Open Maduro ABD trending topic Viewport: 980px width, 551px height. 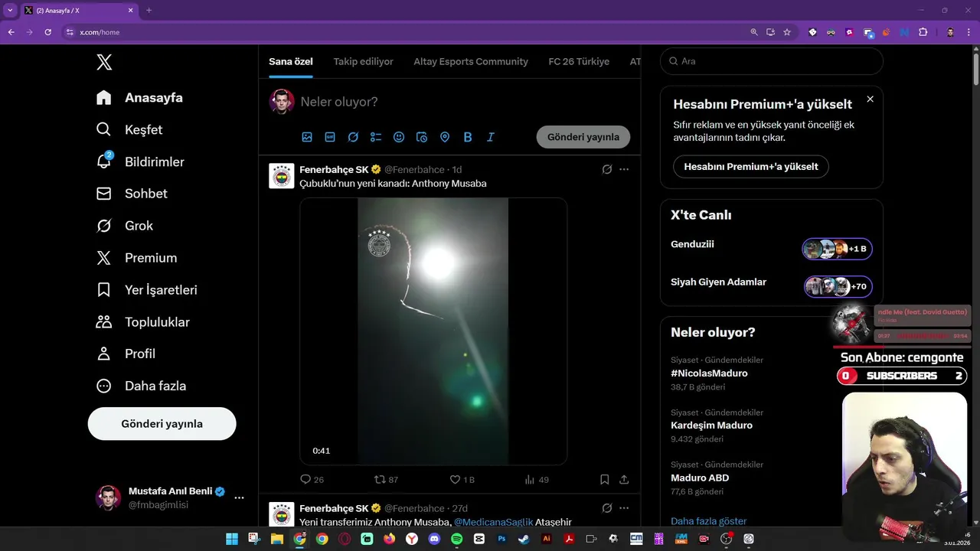click(x=700, y=478)
